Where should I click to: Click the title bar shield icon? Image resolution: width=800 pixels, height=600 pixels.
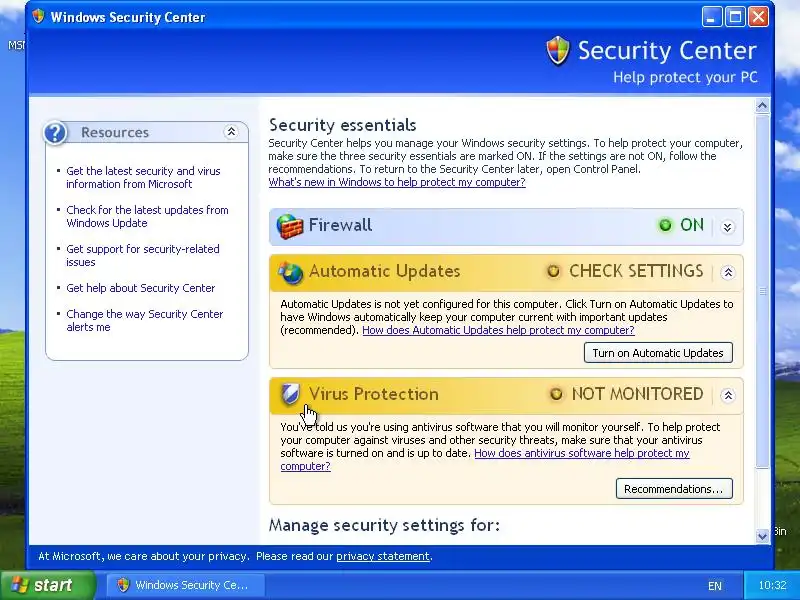(38, 16)
